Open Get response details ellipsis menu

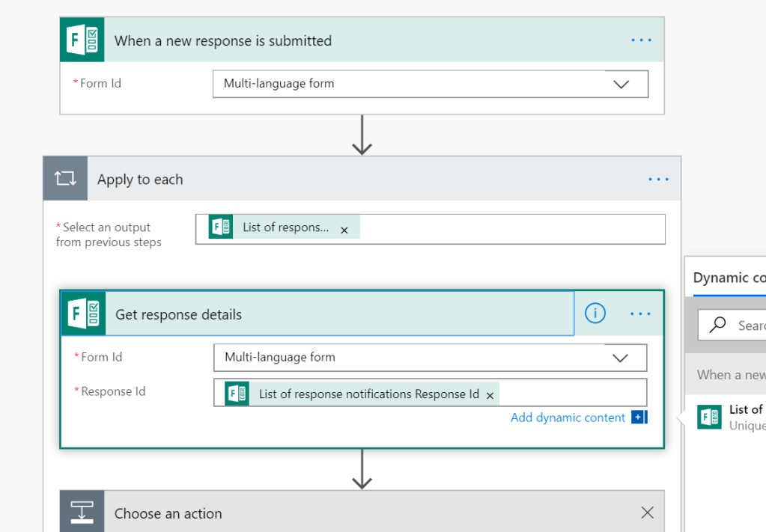coord(640,314)
